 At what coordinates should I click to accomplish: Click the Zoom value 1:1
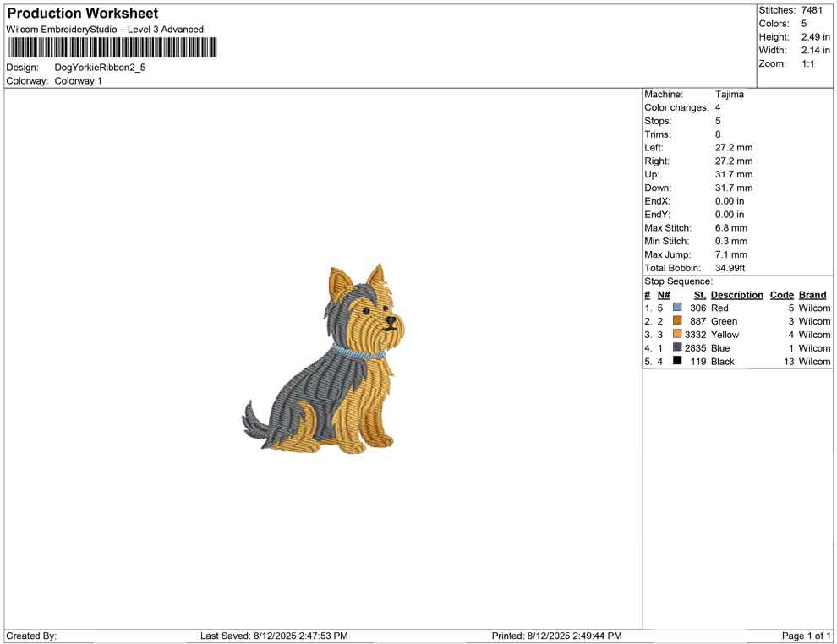click(x=807, y=63)
